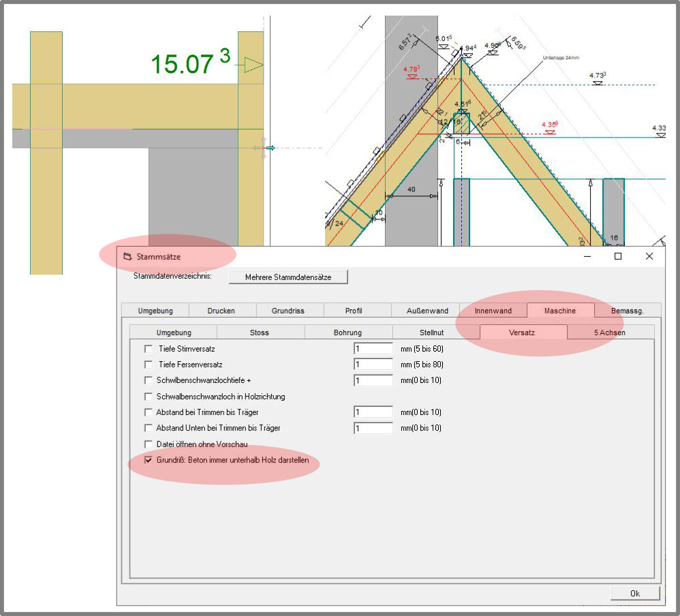Toggle Schwalbenschwanzloch in Holzrichtung checkbox
Viewport: 680px width, 616px height.
click(x=149, y=397)
